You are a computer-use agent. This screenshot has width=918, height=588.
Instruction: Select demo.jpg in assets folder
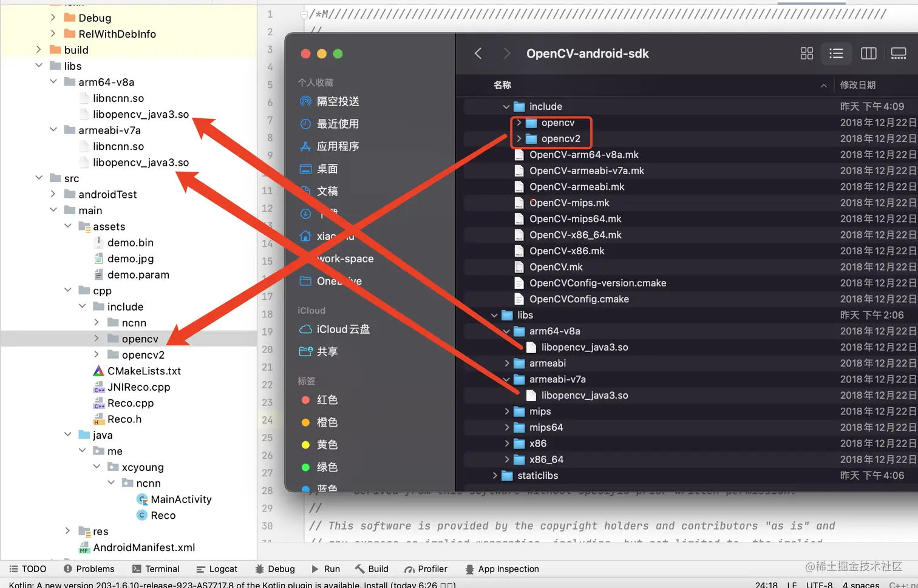[131, 259]
